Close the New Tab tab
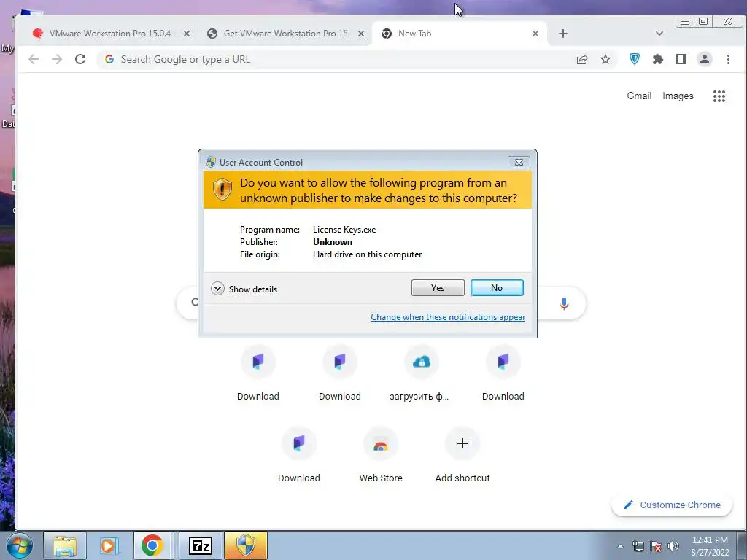 pyautogui.click(x=535, y=34)
